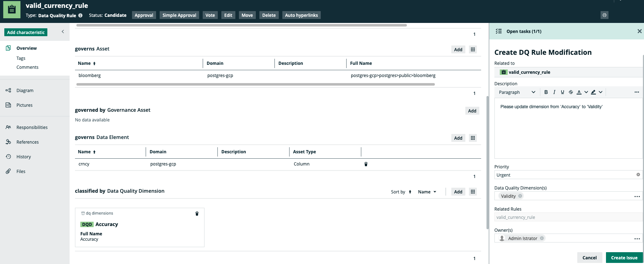Expand highlight color dropdown arrow
Image resolution: width=644 pixels, height=264 pixels.
(x=601, y=92)
